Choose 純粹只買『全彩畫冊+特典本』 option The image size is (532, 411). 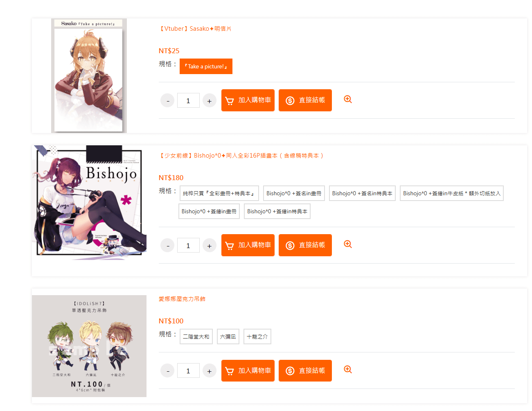pos(219,193)
